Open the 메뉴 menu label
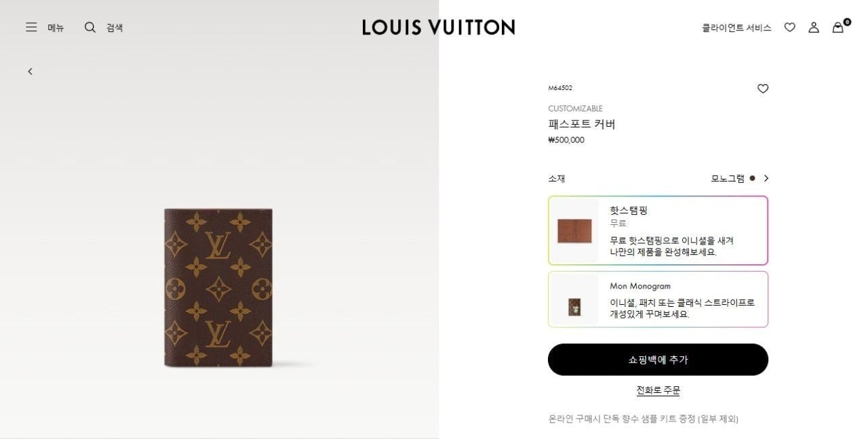 tap(56, 28)
